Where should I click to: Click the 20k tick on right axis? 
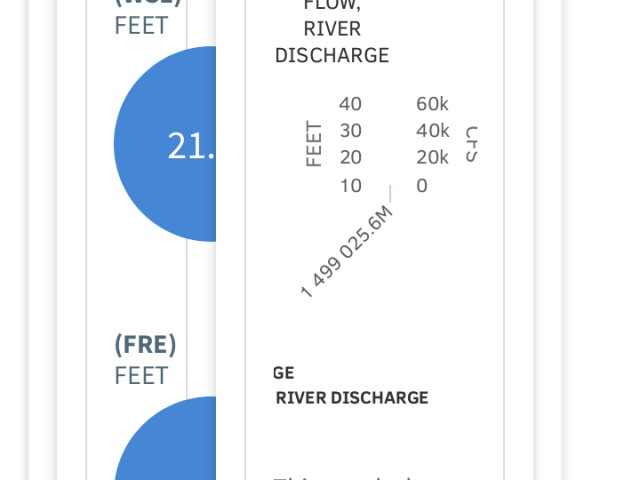(432, 158)
